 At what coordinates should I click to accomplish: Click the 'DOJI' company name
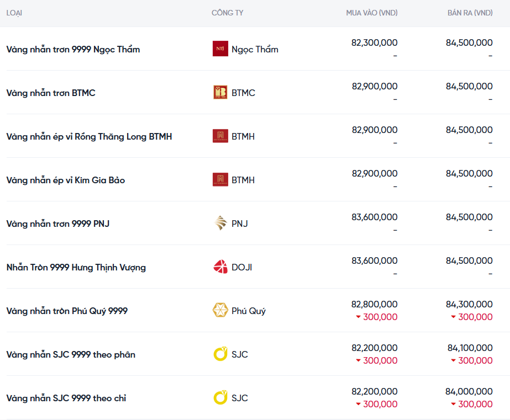coord(241,267)
